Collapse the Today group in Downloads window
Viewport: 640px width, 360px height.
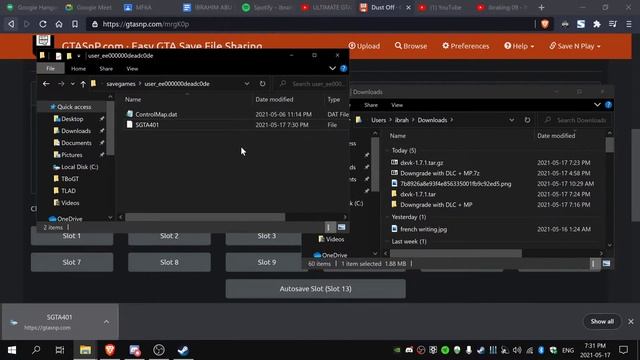point(387,151)
